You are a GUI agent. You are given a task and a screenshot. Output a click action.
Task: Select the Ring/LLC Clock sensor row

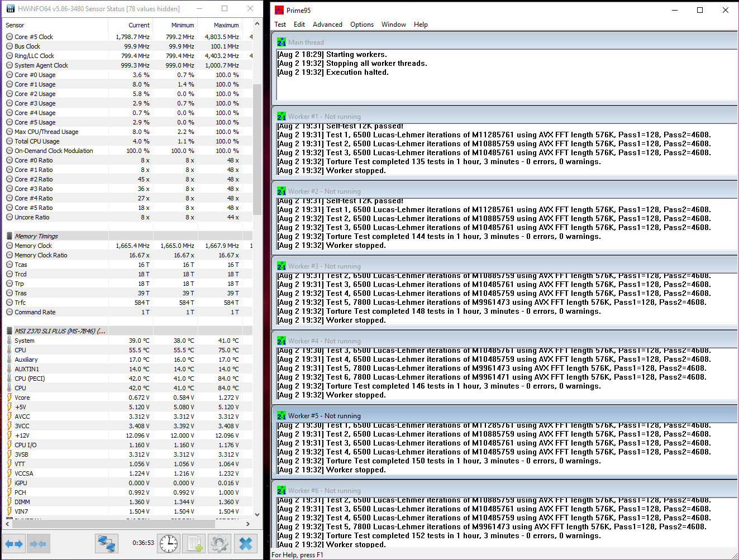128,56
